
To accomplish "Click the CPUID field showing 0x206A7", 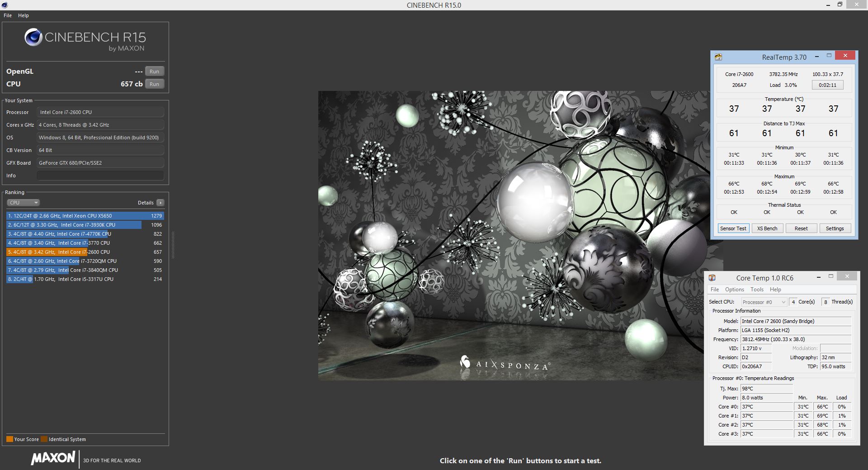I will click(756, 366).
